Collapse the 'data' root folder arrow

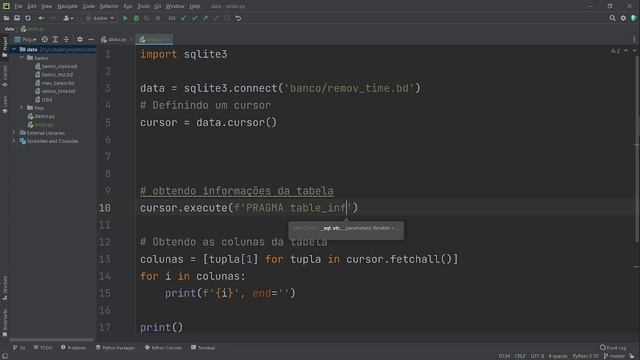click(14, 49)
